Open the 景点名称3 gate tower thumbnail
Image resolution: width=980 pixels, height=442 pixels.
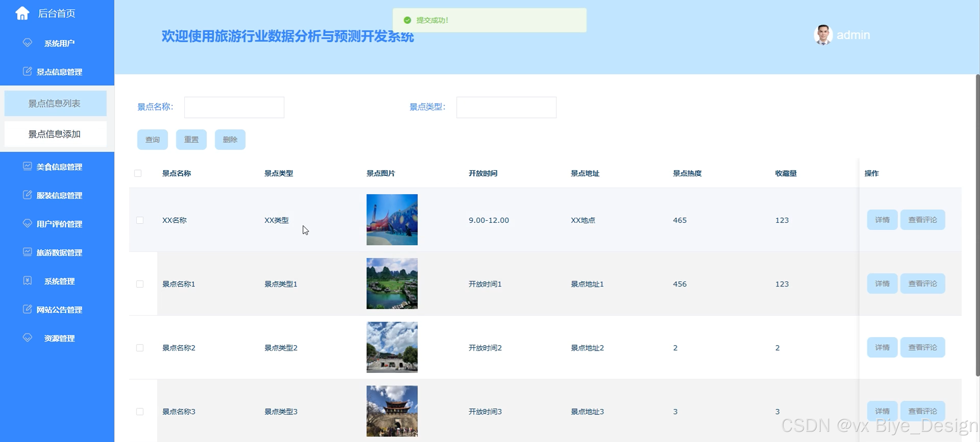tap(392, 411)
